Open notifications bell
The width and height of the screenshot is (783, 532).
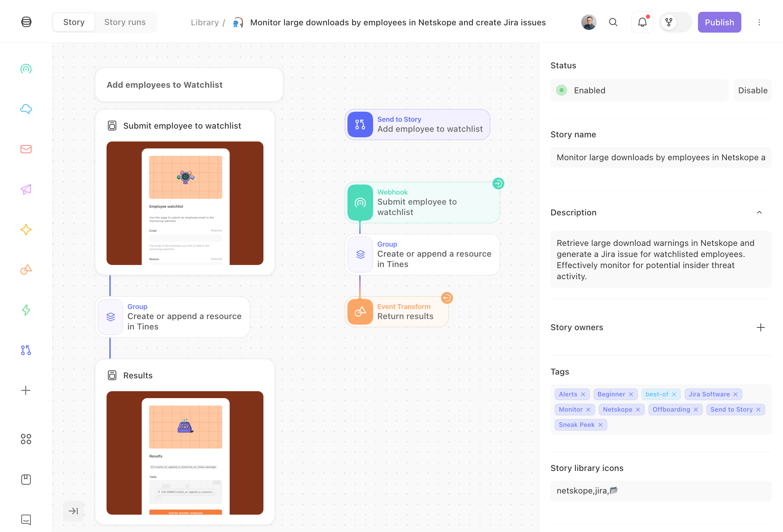tap(642, 22)
